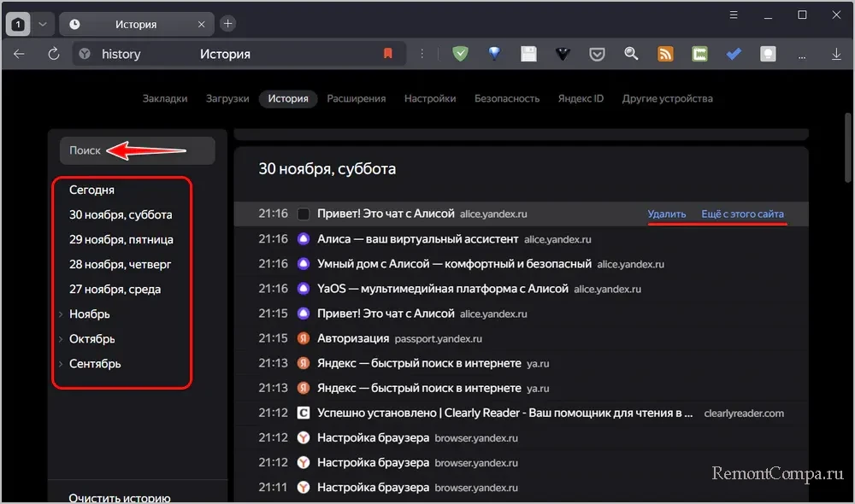Screen dimensions: 855x504
Task: Open the floppy disk save extension
Action: [528, 54]
